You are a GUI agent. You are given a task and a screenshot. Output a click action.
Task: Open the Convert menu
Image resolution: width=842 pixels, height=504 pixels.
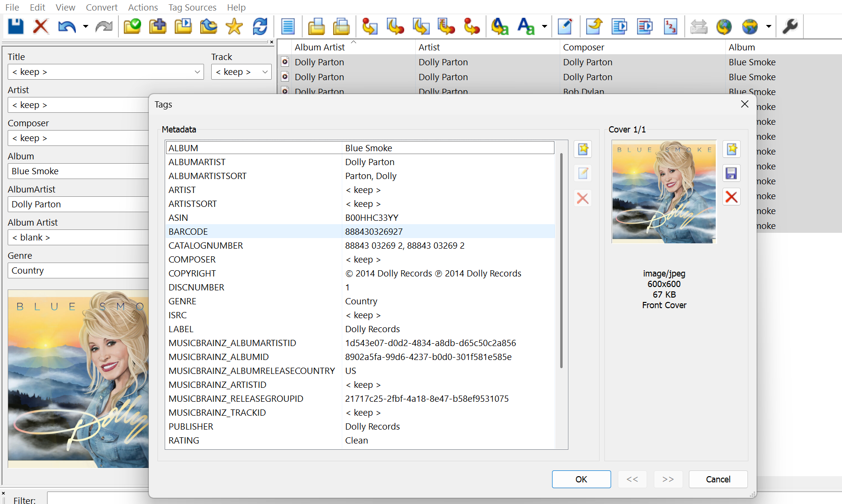point(101,7)
